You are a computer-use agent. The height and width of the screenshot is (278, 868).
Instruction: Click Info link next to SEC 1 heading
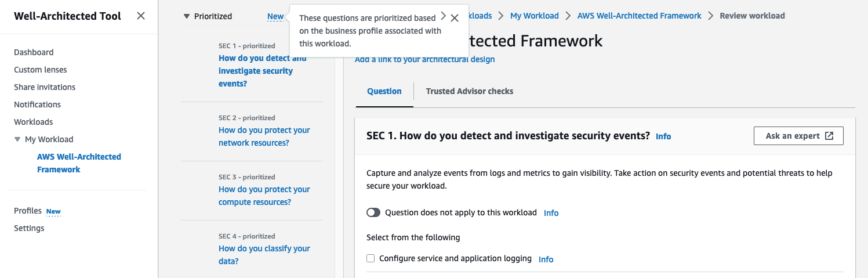pos(663,136)
